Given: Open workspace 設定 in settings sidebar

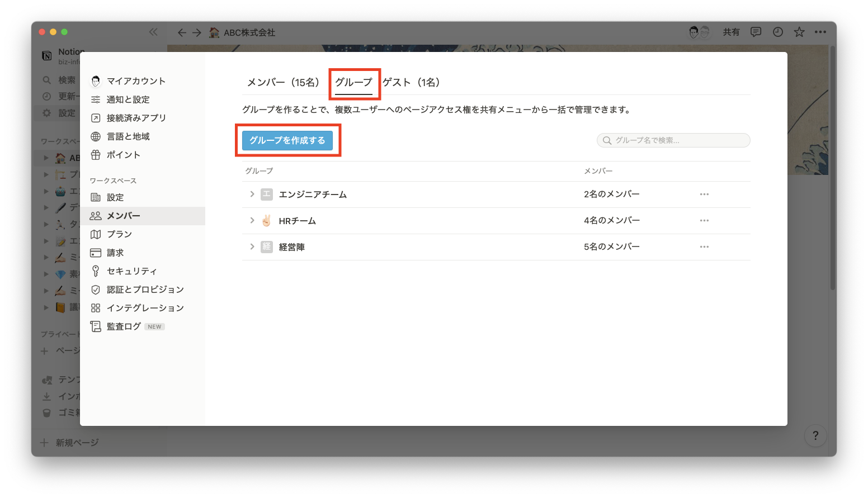Looking at the screenshot, I should (143, 197).
